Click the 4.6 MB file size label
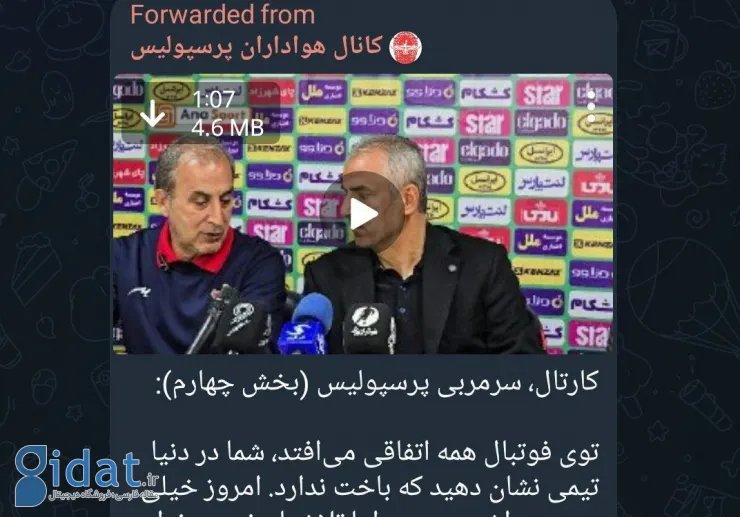 227,127
